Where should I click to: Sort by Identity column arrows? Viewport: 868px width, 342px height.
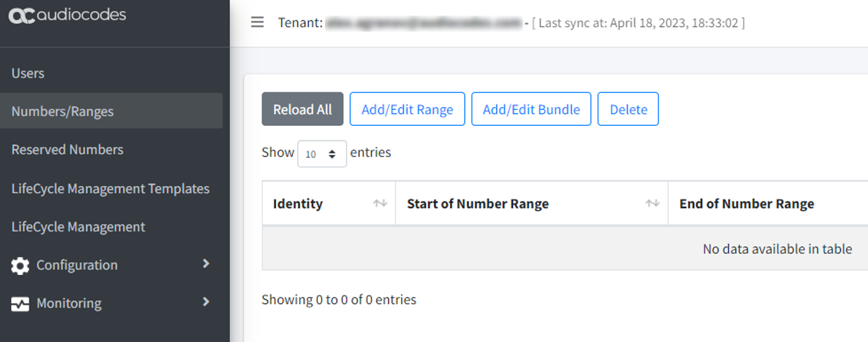click(x=379, y=204)
